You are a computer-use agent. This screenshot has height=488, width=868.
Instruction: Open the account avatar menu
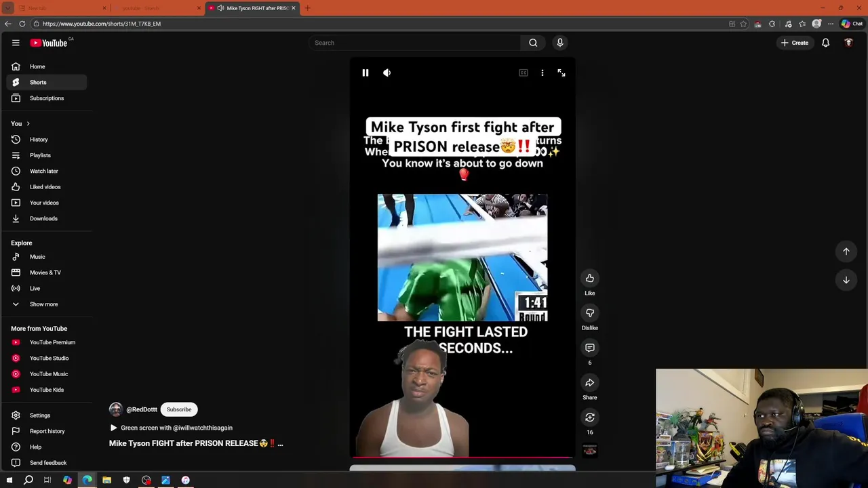click(x=848, y=43)
